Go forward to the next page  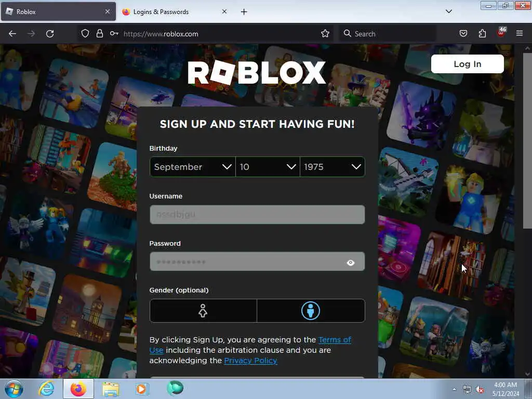click(31, 34)
